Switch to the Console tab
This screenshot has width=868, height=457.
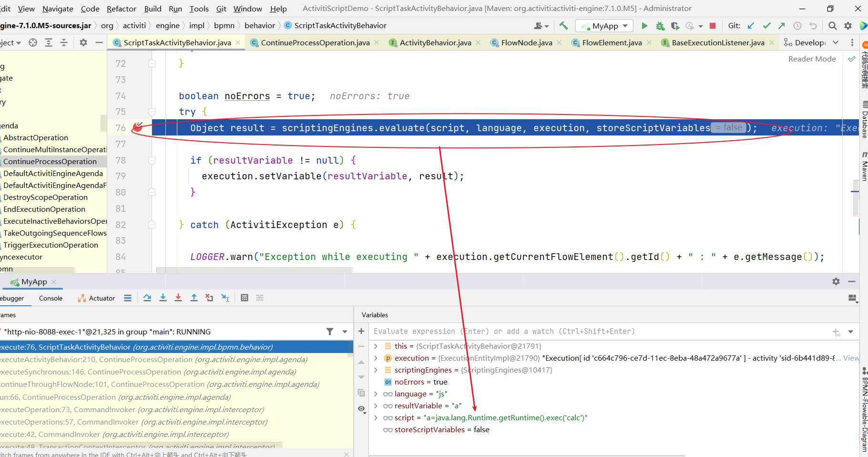tap(51, 298)
